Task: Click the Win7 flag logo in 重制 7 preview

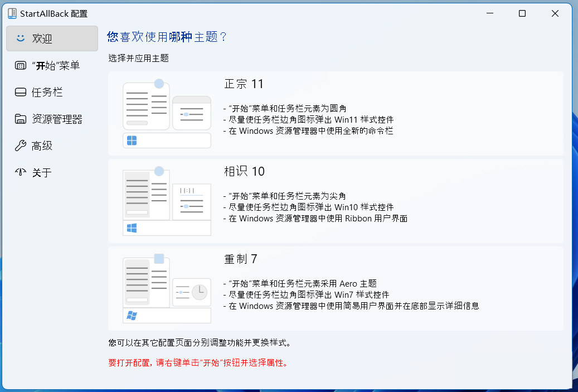Action: click(132, 315)
